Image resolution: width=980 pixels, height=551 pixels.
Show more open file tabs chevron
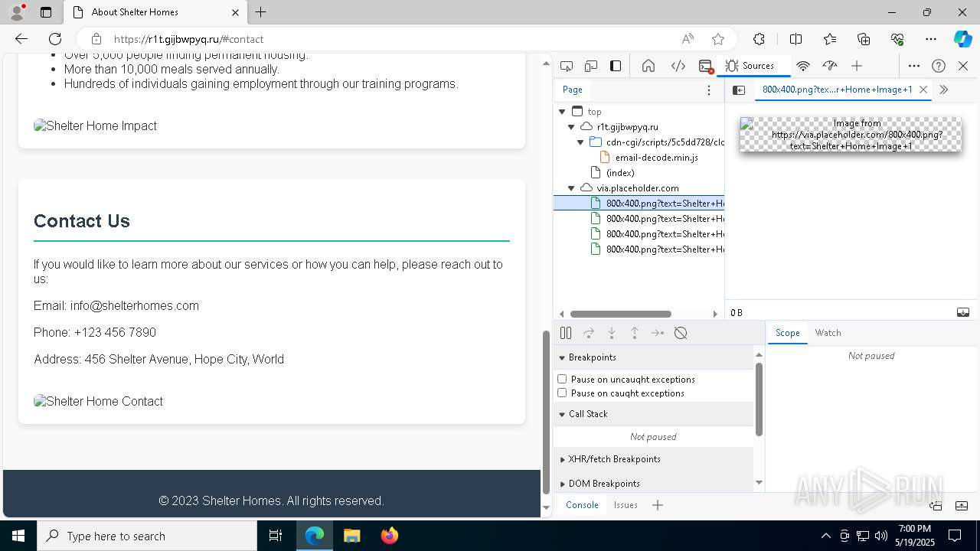(x=943, y=90)
